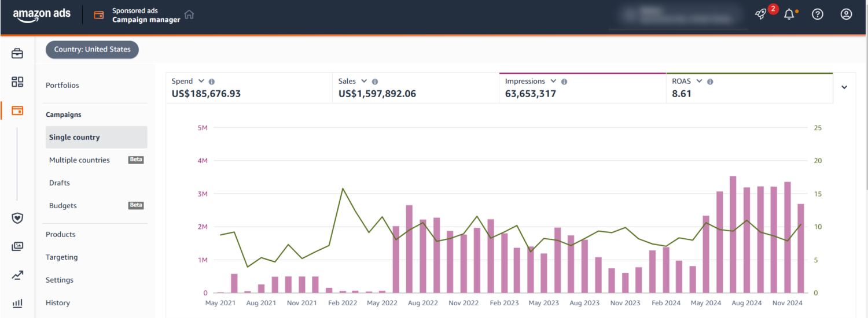Open the image gallery icon in sidebar

click(17, 246)
